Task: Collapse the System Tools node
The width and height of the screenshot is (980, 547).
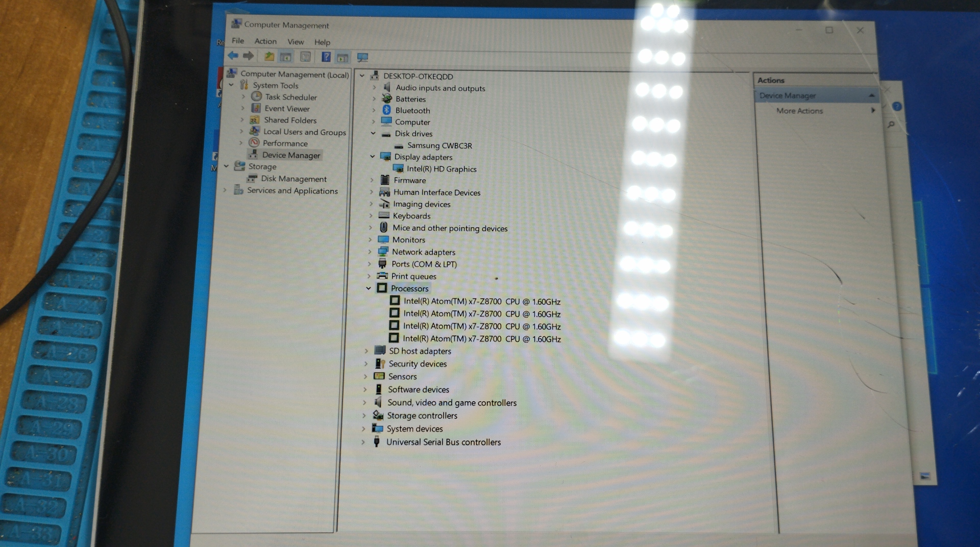Action: (232, 85)
